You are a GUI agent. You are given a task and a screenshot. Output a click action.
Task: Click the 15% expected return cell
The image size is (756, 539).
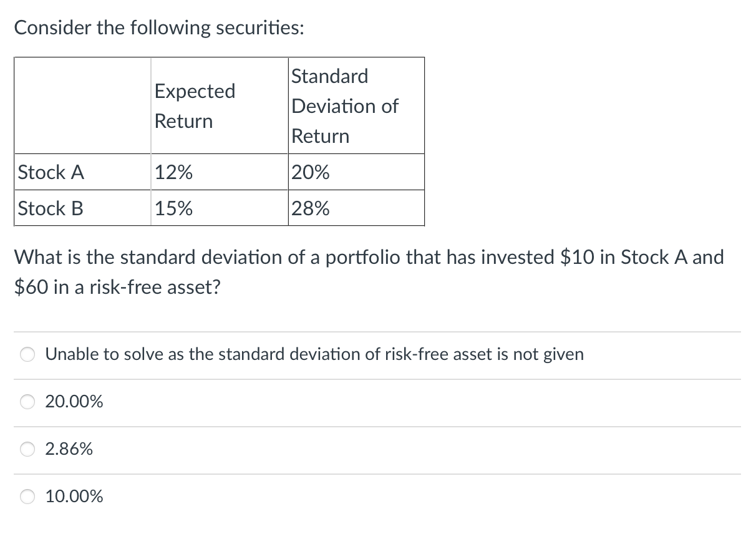click(219, 208)
